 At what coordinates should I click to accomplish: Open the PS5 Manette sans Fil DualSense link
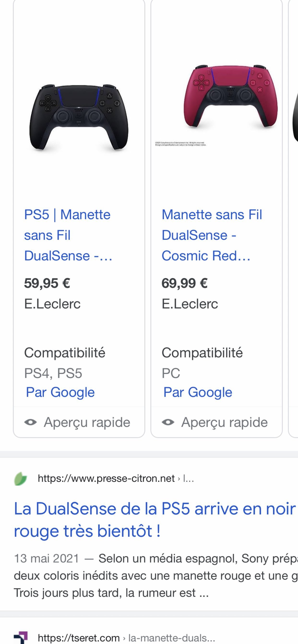pyautogui.click(x=68, y=235)
